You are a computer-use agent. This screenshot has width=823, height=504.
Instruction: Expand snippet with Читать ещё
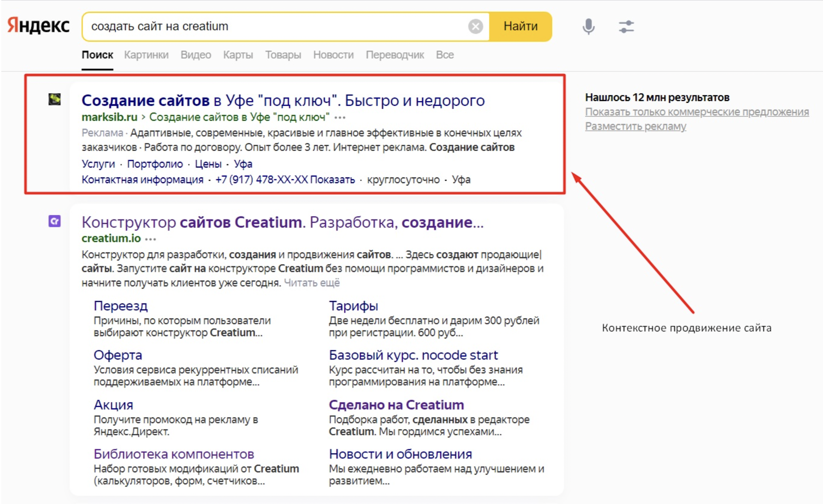tap(312, 283)
